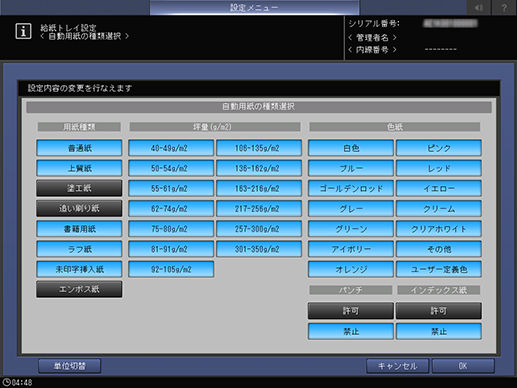The height and width of the screenshot is (388, 517).
Task: Select colored paper アイボリー
Action: coord(351,249)
